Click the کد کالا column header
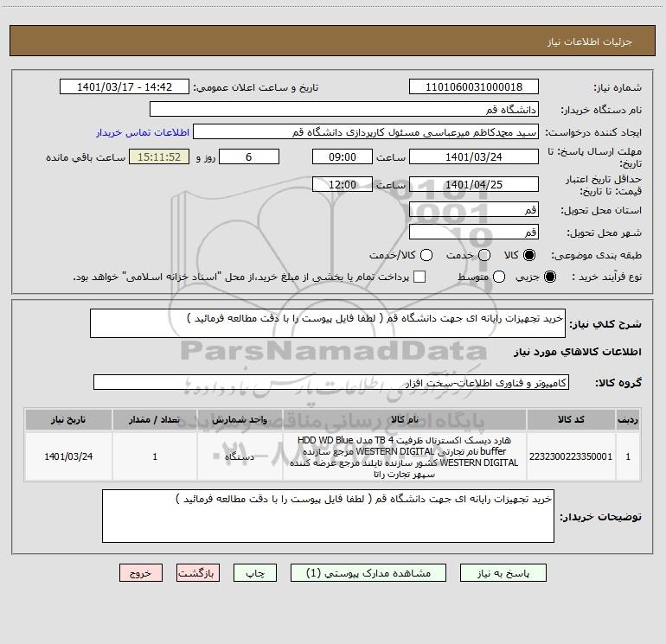This screenshot has width=666, height=644. [x=571, y=419]
